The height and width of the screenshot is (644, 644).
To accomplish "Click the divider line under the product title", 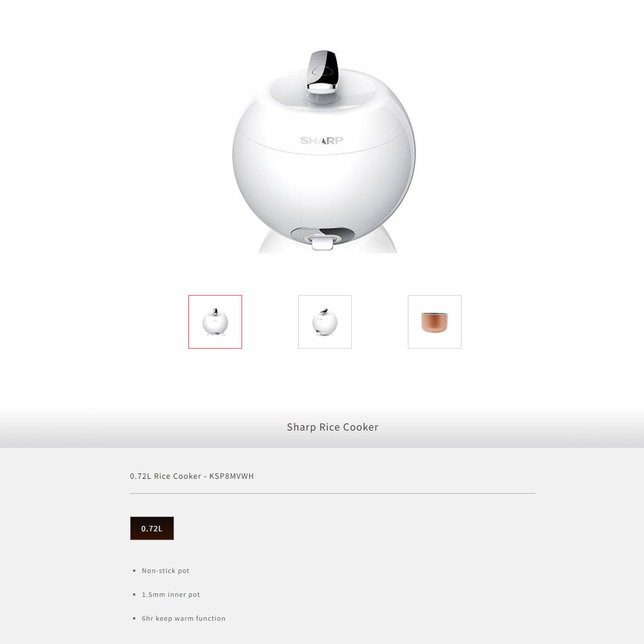I will (x=333, y=493).
